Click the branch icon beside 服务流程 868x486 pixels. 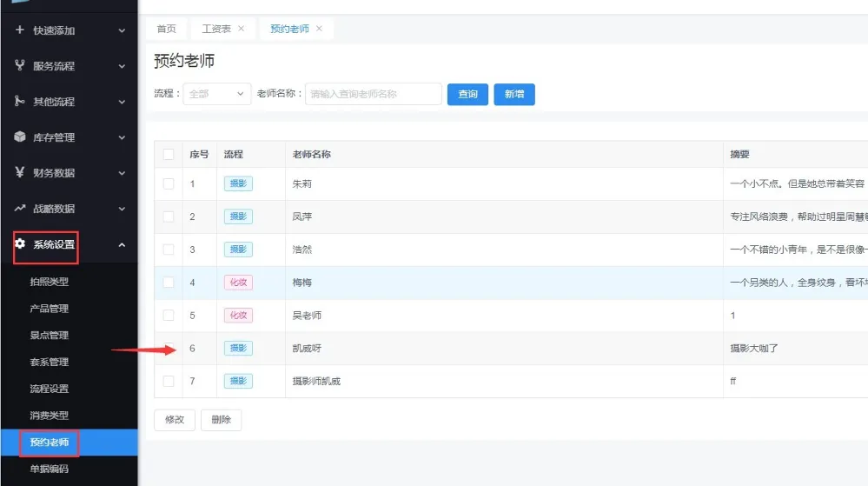[x=20, y=66]
